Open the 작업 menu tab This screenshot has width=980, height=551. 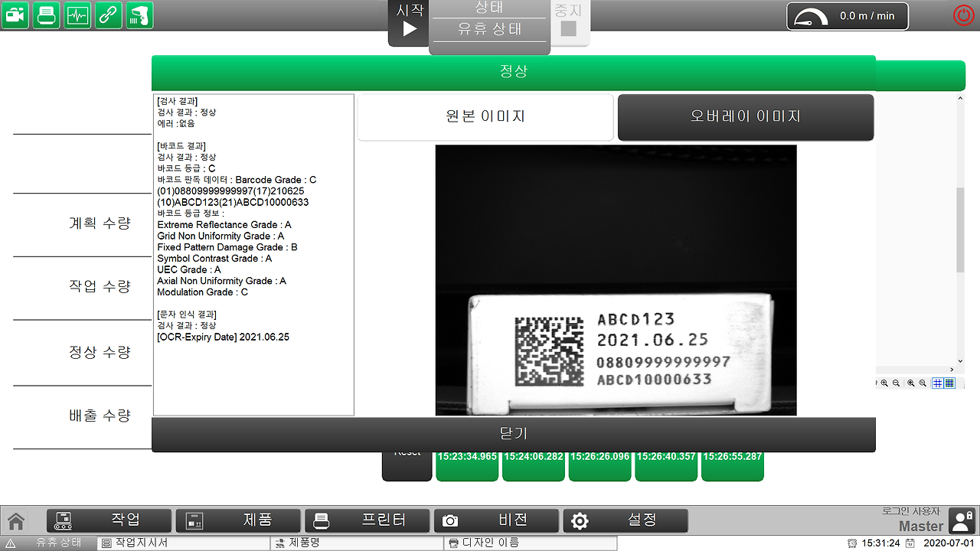tap(109, 520)
